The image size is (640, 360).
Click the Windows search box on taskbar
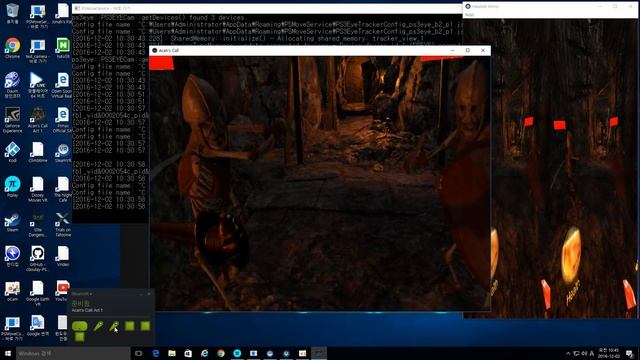click(73, 353)
